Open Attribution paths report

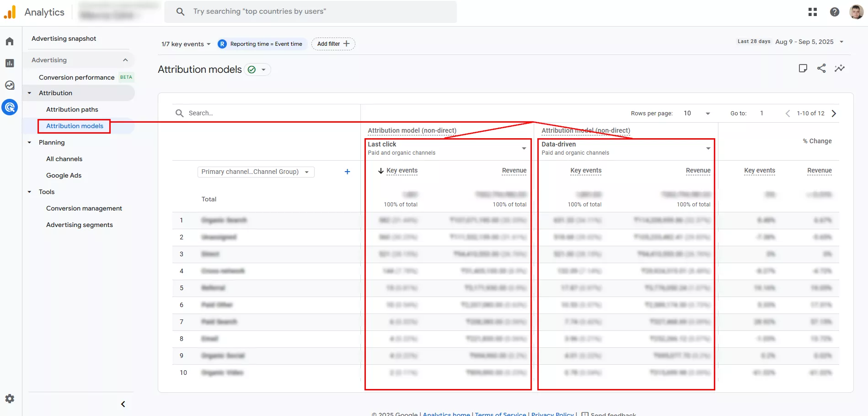(72, 109)
